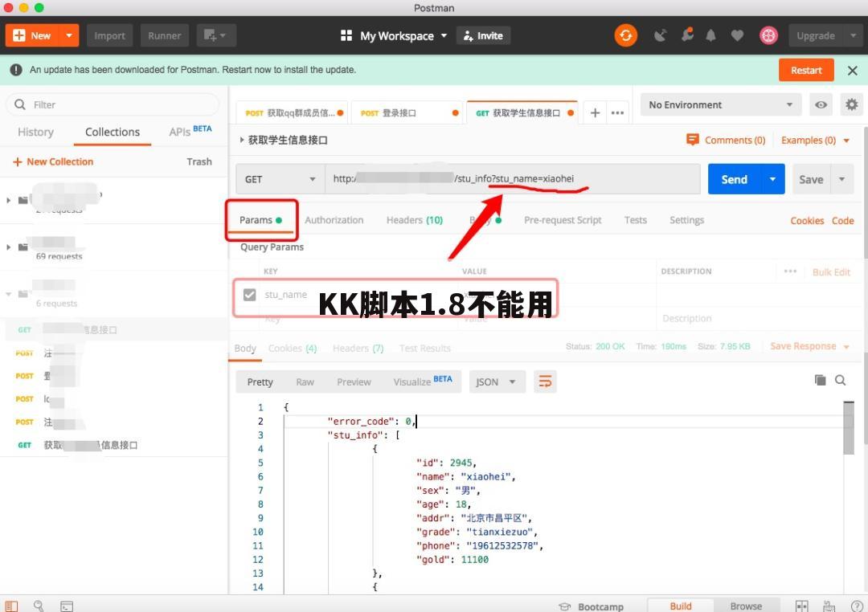Click the workspace grid icon

(x=346, y=35)
